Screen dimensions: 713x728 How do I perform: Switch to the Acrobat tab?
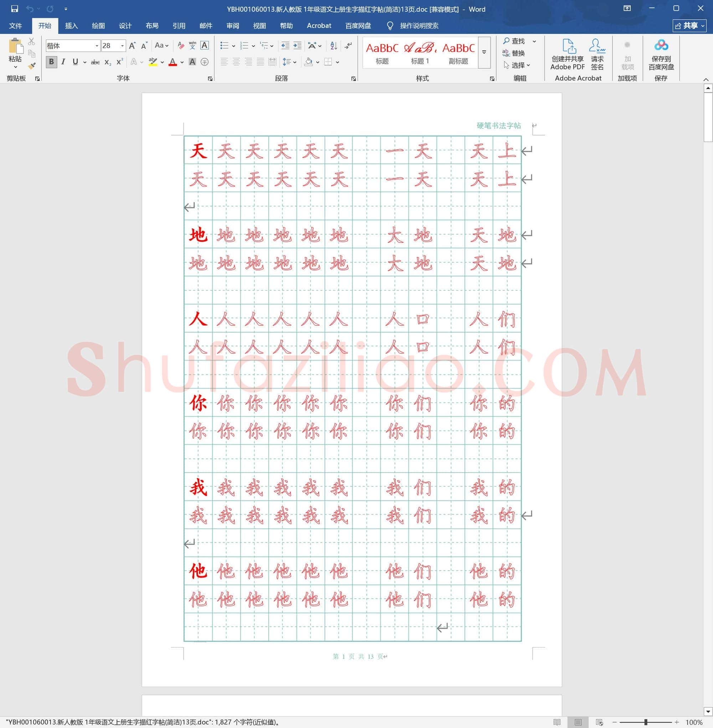point(319,26)
